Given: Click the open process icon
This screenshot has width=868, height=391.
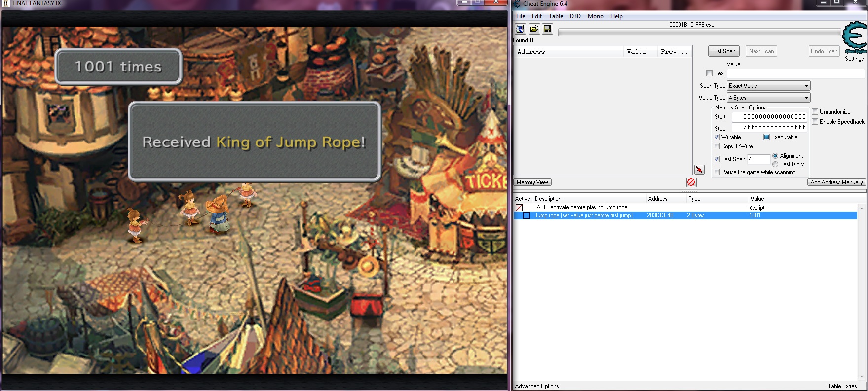Looking at the screenshot, I should pyautogui.click(x=520, y=29).
